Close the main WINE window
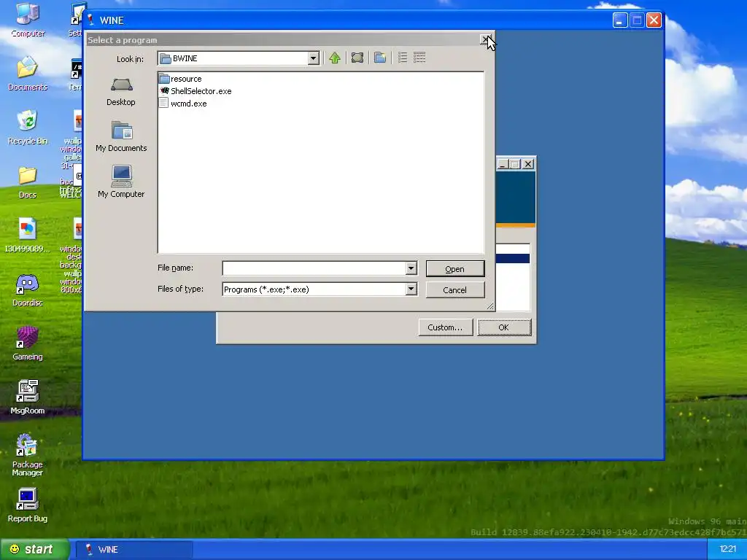 click(x=654, y=20)
